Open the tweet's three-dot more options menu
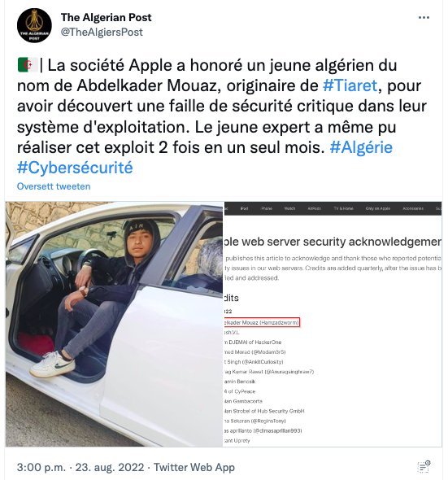This screenshot has height=480, width=448. coord(424,17)
